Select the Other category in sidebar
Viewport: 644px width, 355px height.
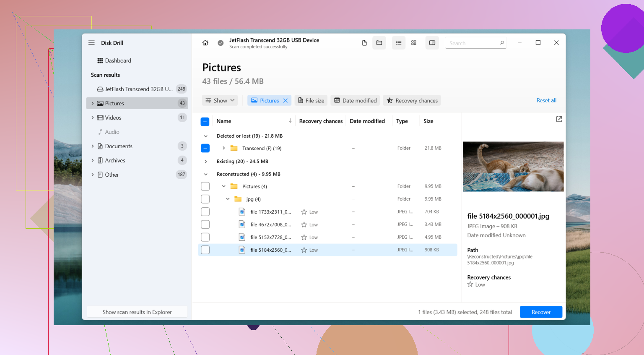pyautogui.click(x=137, y=175)
